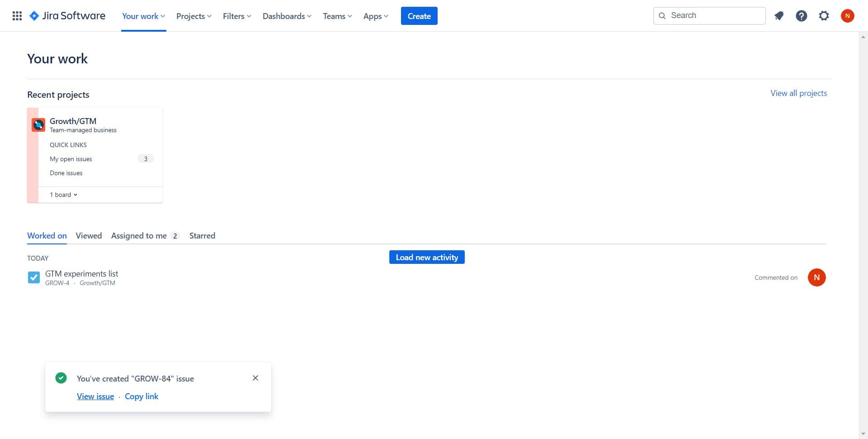Open your profile avatar menu
868x439 pixels.
click(x=847, y=15)
